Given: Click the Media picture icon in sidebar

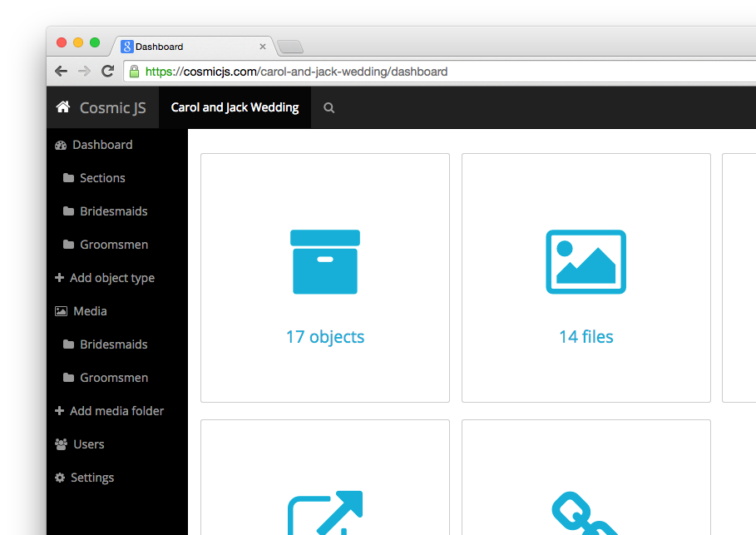Looking at the screenshot, I should tap(61, 311).
